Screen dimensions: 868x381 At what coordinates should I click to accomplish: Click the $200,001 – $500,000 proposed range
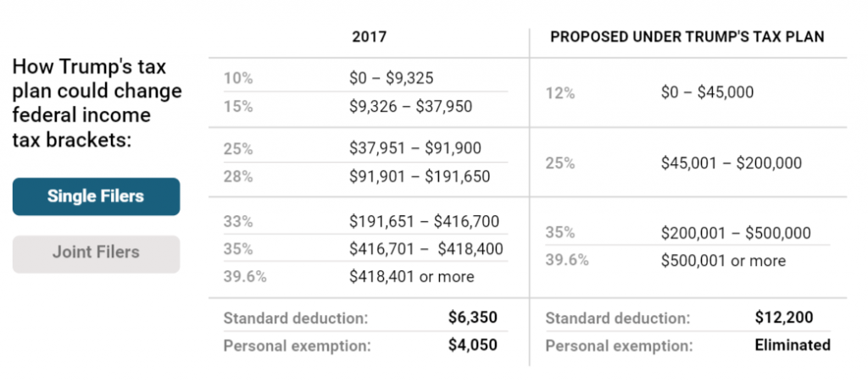tap(735, 233)
